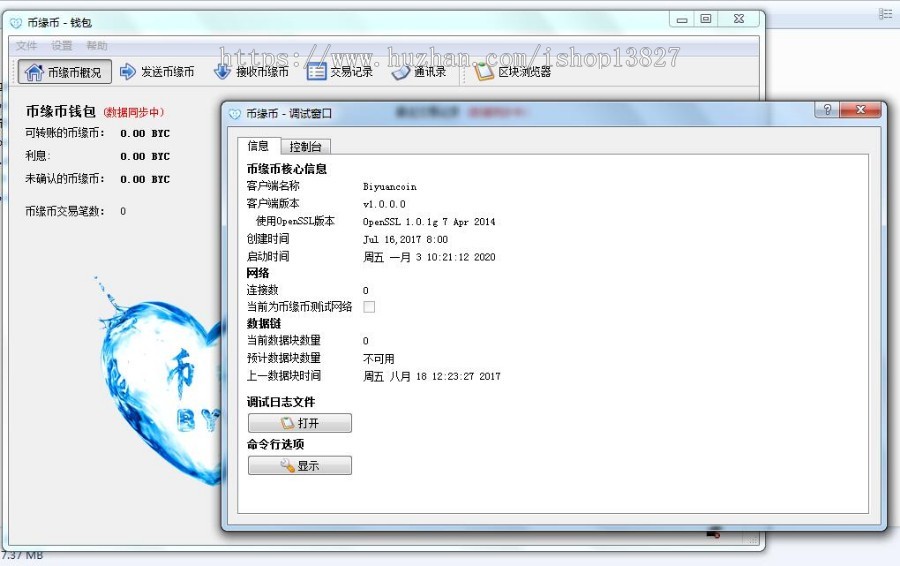Select the OpenSSL 1.0.1g version text
Screen dimensions: 900x566
(429, 222)
